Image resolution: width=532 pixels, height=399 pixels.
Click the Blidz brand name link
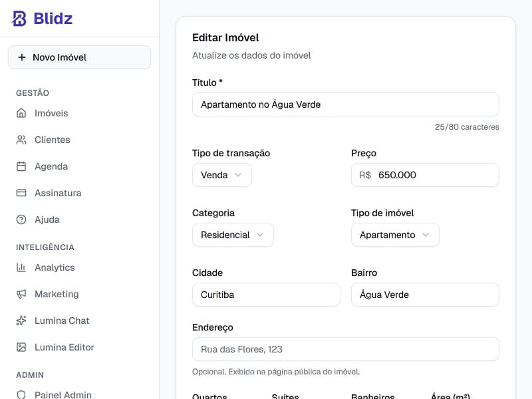pos(53,19)
